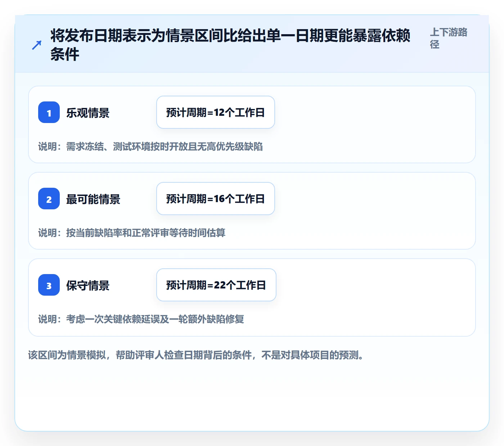
Task: Click the 保守情景 label
Action: coord(88,286)
